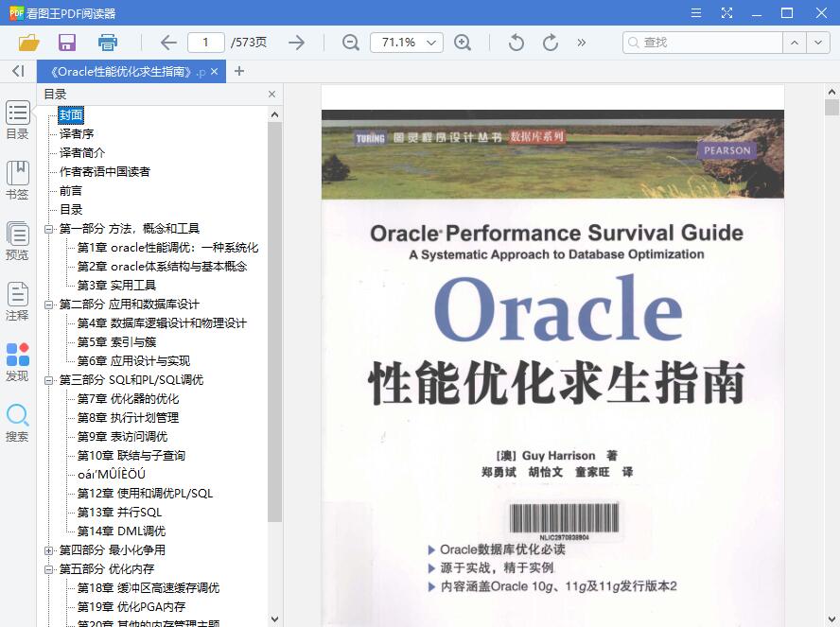Open a file with the folder icon

29,43
